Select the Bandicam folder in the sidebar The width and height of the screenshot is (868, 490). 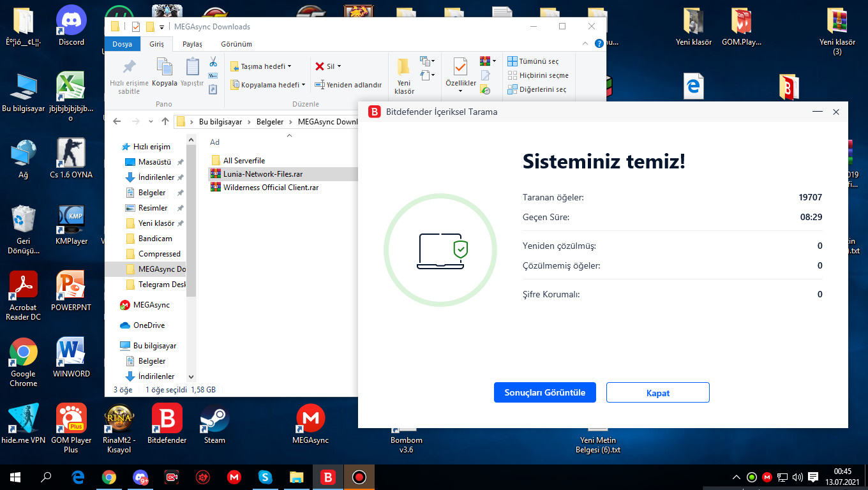(154, 239)
